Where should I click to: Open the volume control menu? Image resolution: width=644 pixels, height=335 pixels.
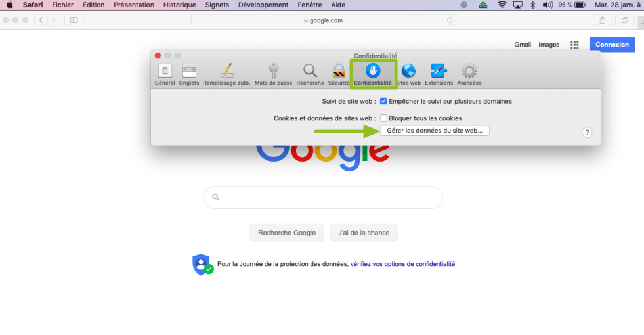tap(547, 5)
